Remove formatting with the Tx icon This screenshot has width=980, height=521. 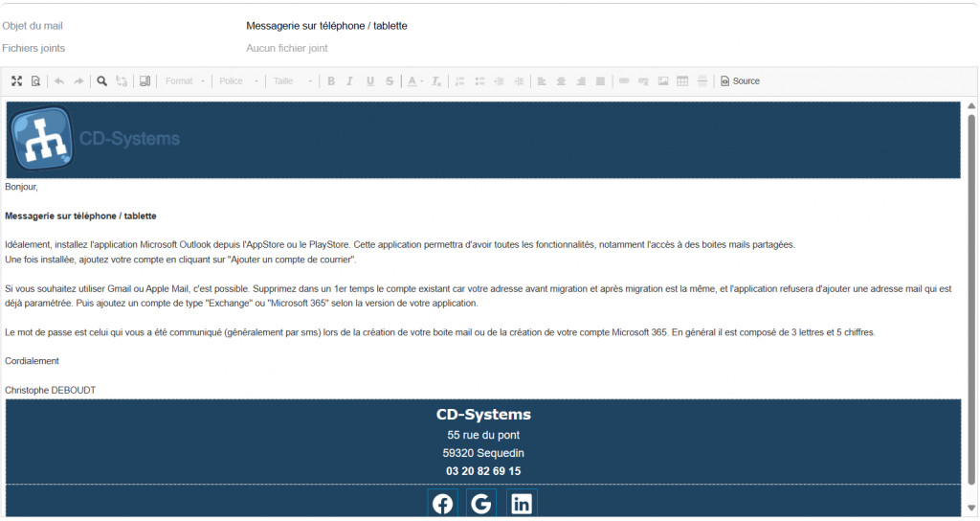[436, 81]
